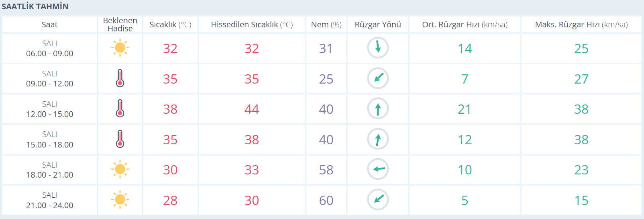
Task: Click the SALI 12.00 - 15.00 time cell
Action: point(49,109)
